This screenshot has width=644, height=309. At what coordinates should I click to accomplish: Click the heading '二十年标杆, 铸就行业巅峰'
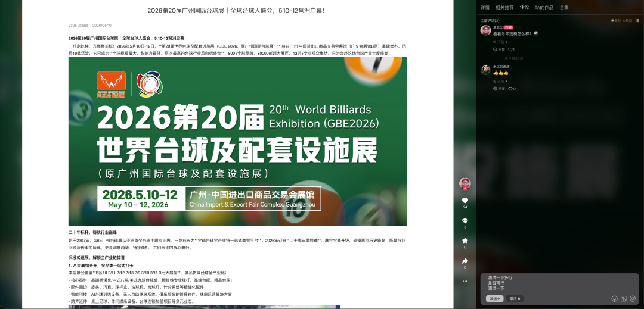click(93, 232)
